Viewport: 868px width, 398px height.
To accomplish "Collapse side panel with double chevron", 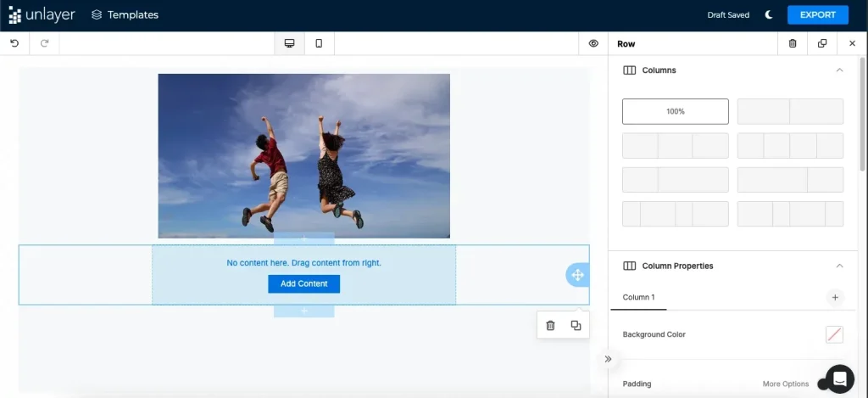I will pyautogui.click(x=608, y=359).
